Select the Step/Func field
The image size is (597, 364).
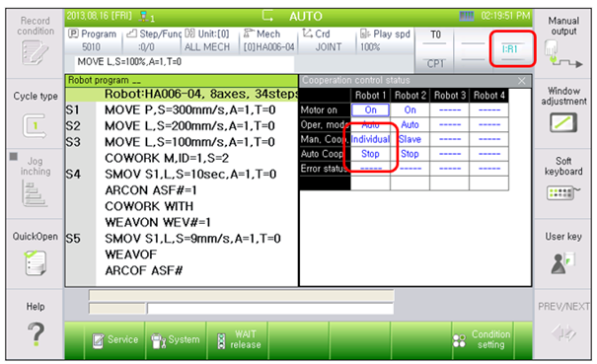152,40
